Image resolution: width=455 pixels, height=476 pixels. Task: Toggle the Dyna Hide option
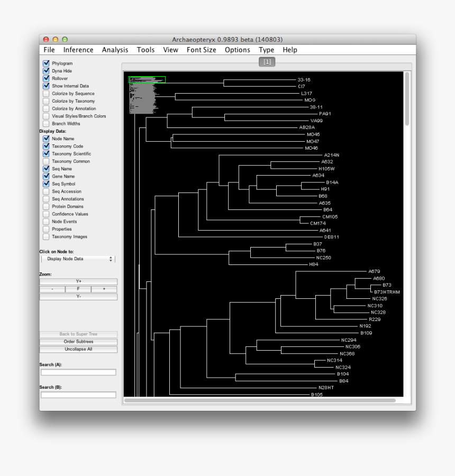click(46, 70)
